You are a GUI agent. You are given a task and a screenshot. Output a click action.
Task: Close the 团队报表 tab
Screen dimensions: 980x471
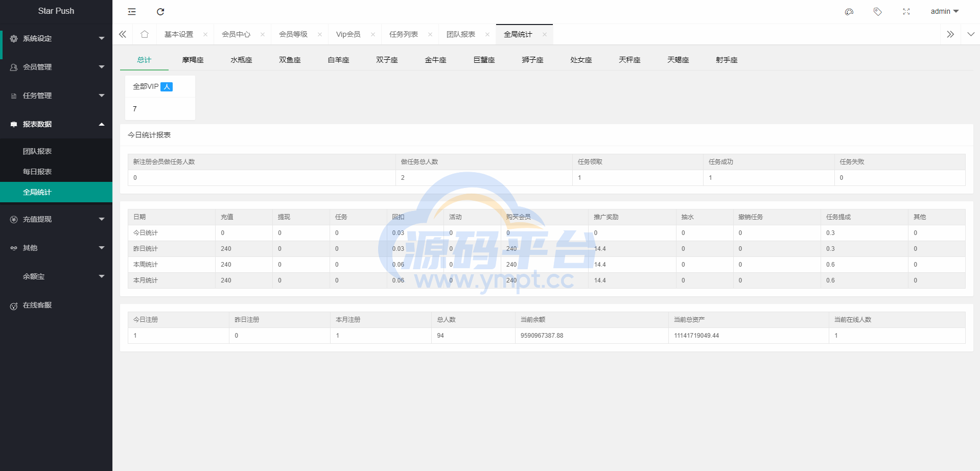pos(487,35)
